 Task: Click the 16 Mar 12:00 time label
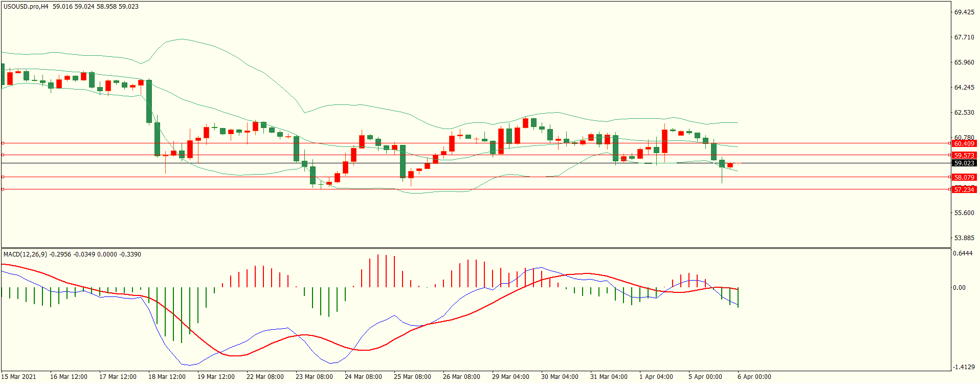69,377
